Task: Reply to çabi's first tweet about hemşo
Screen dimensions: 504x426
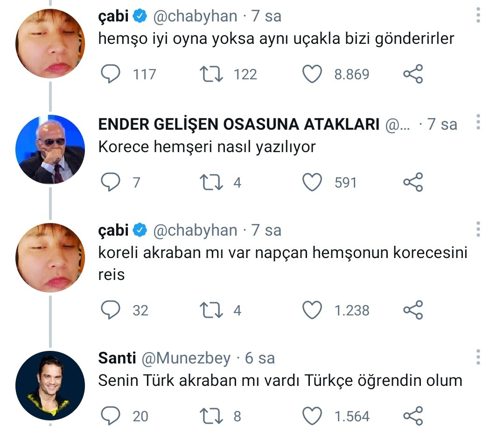Action: [111, 74]
